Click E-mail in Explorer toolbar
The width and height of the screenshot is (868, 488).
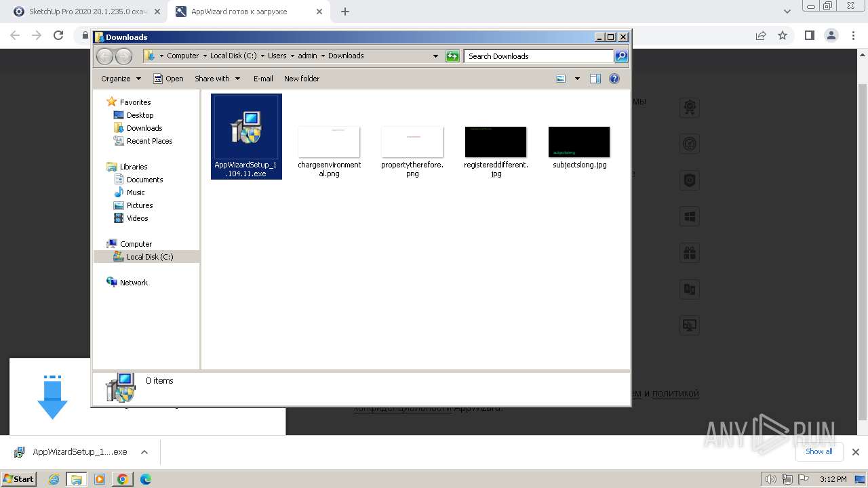[x=263, y=79]
